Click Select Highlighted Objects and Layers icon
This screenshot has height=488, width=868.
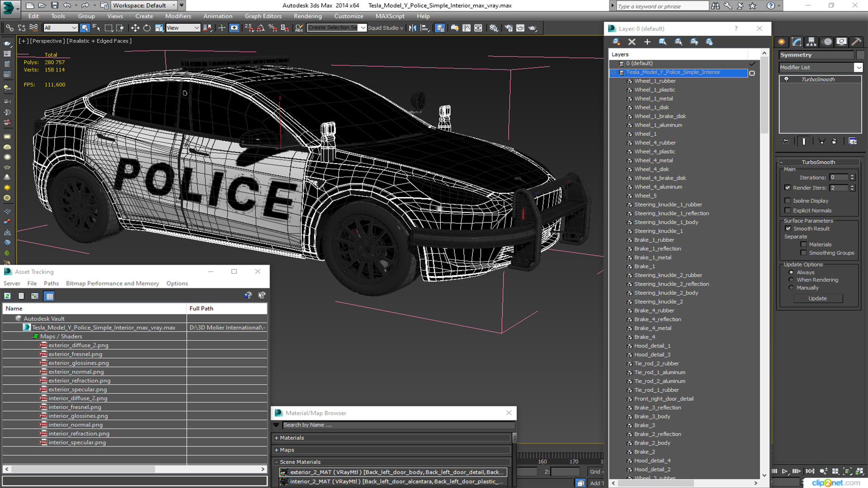click(x=662, y=42)
